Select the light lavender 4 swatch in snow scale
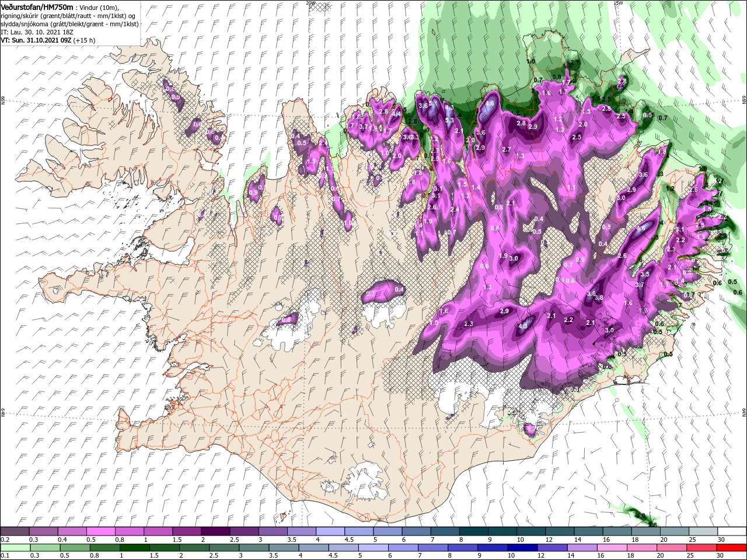Viewport: 747px width, 560px height. point(330,531)
